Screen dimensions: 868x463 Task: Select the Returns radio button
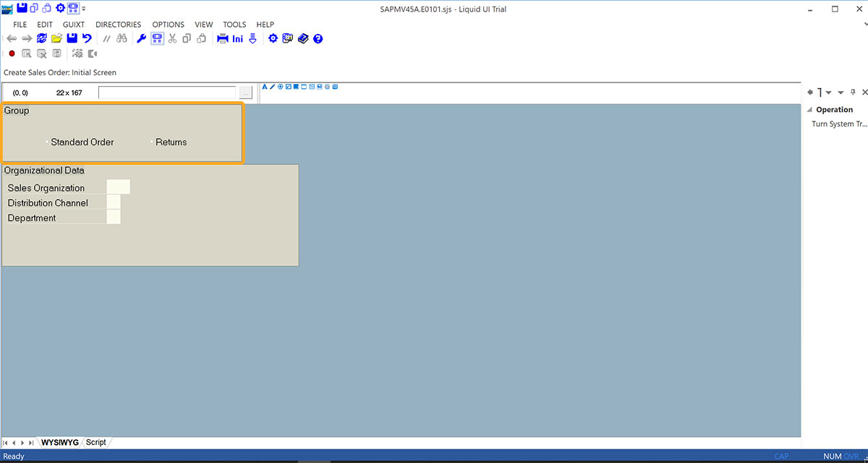click(153, 143)
